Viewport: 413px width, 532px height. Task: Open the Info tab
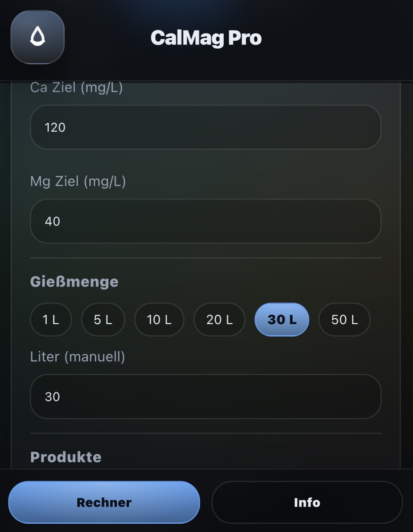click(x=307, y=502)
